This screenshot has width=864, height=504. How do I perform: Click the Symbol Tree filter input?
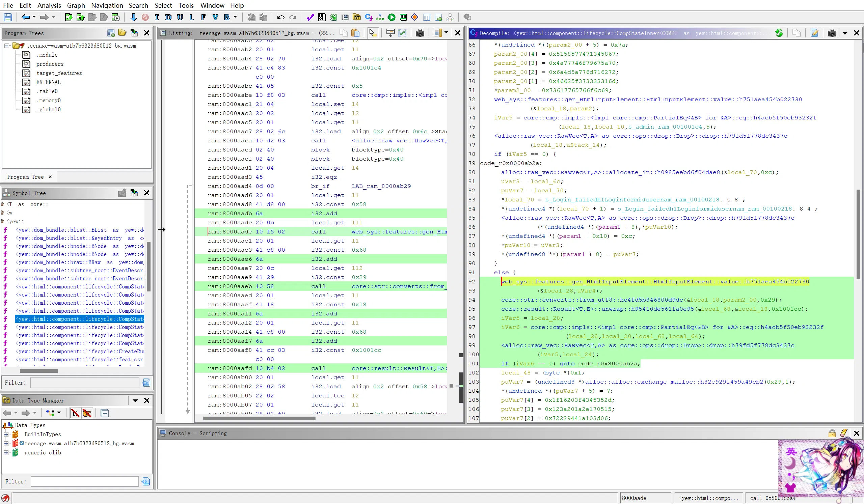point(85,383)
